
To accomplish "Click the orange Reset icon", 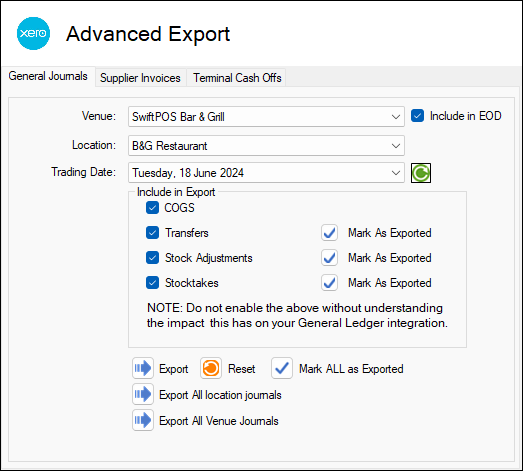I will tap(211, 368).
